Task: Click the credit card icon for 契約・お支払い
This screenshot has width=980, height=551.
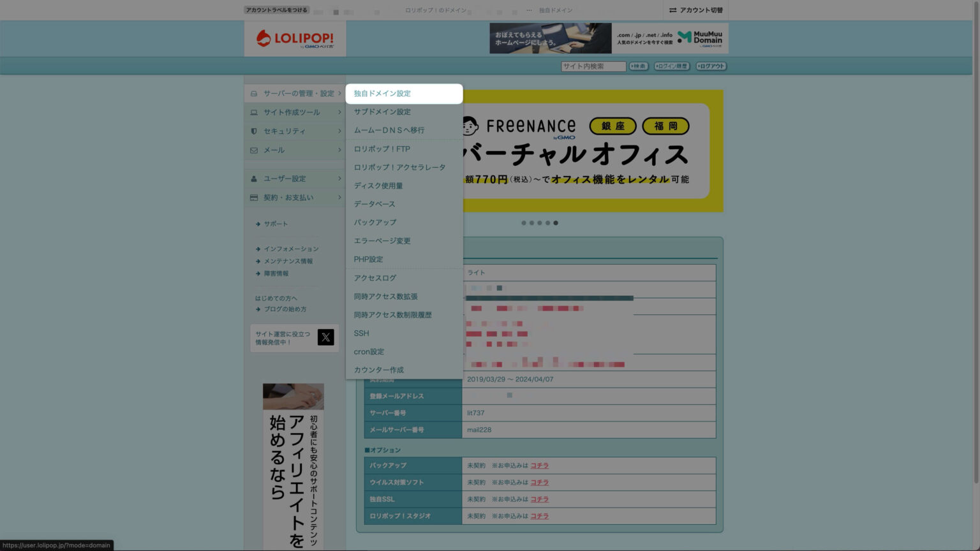Action: (253, 198)
